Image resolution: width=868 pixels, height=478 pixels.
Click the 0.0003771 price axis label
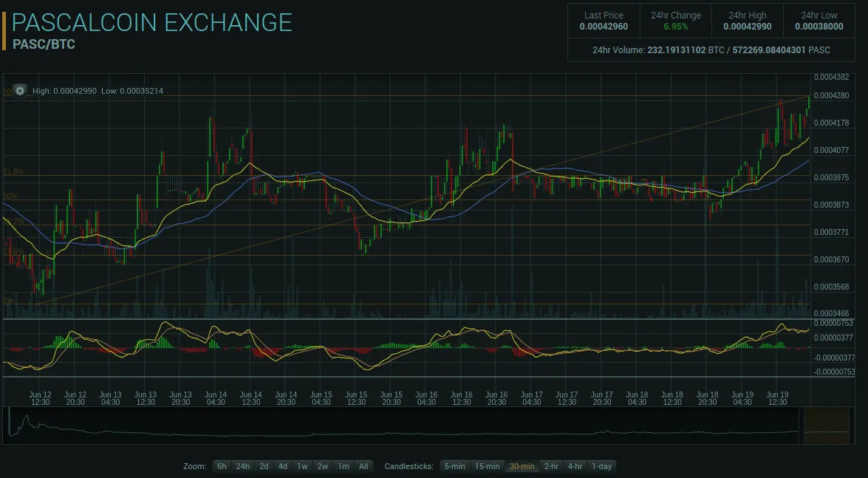(x=831, y=232)
